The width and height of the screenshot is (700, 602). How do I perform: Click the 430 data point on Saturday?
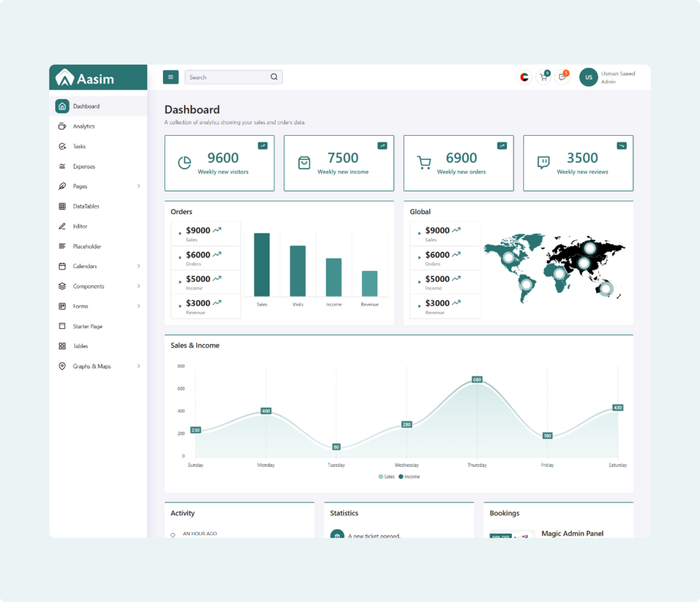pyautogui.click(x=617, y=408)
